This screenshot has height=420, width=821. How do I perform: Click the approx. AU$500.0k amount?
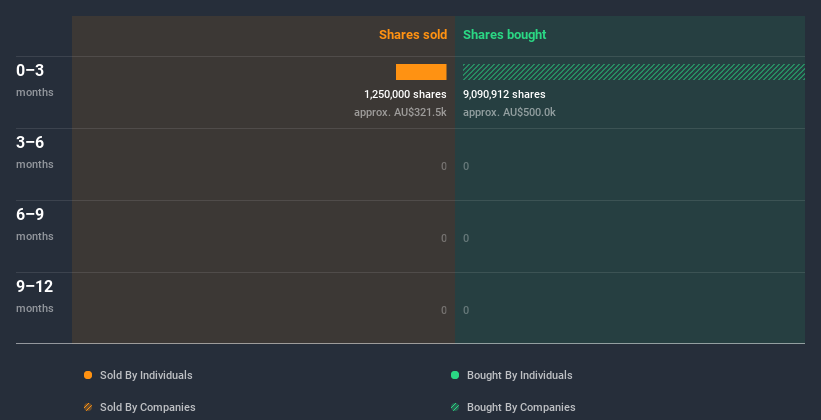tap(509, 112)
